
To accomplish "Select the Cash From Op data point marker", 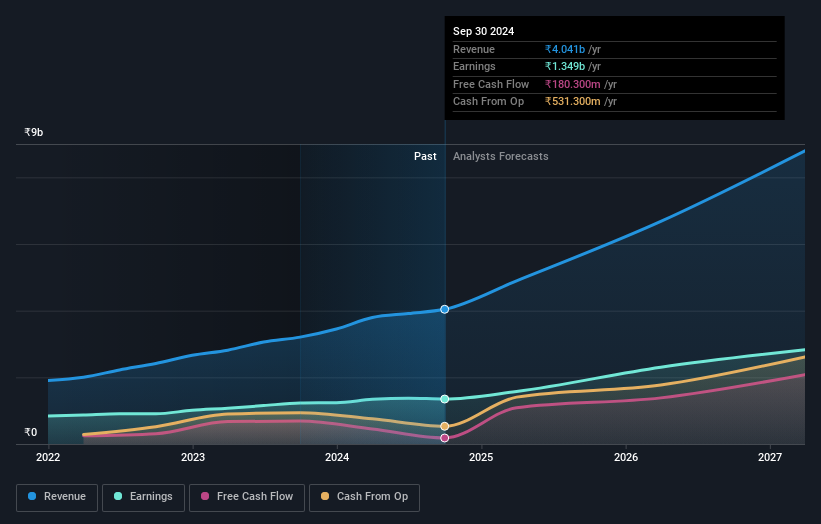I will [x=445, y=426].
